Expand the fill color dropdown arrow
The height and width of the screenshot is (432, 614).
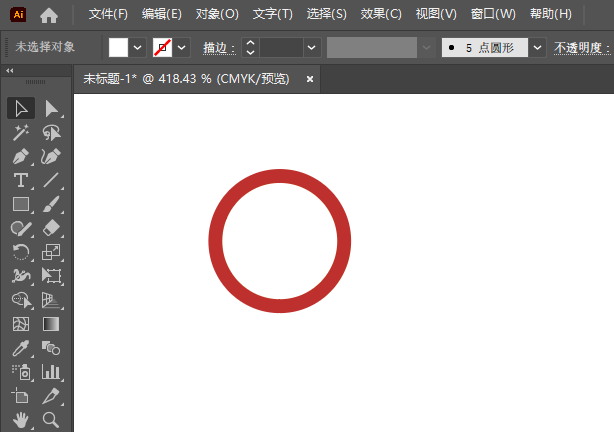tap(137, 48)
